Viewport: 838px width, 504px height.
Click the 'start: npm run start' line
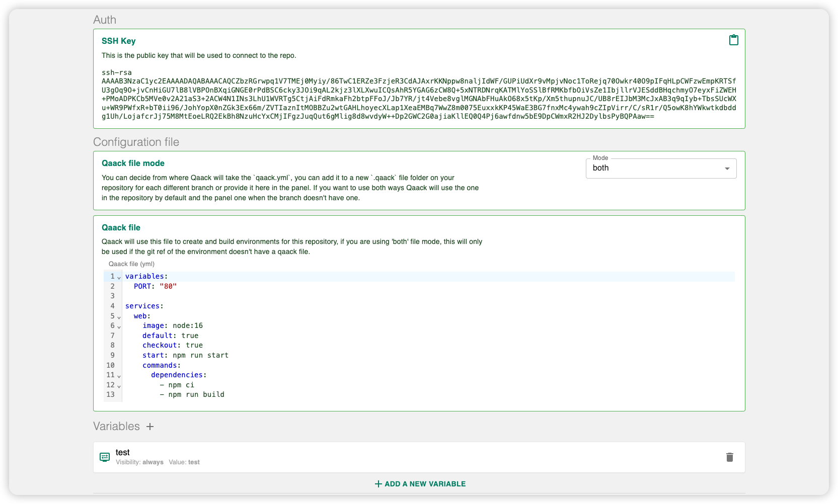(185, 355)
